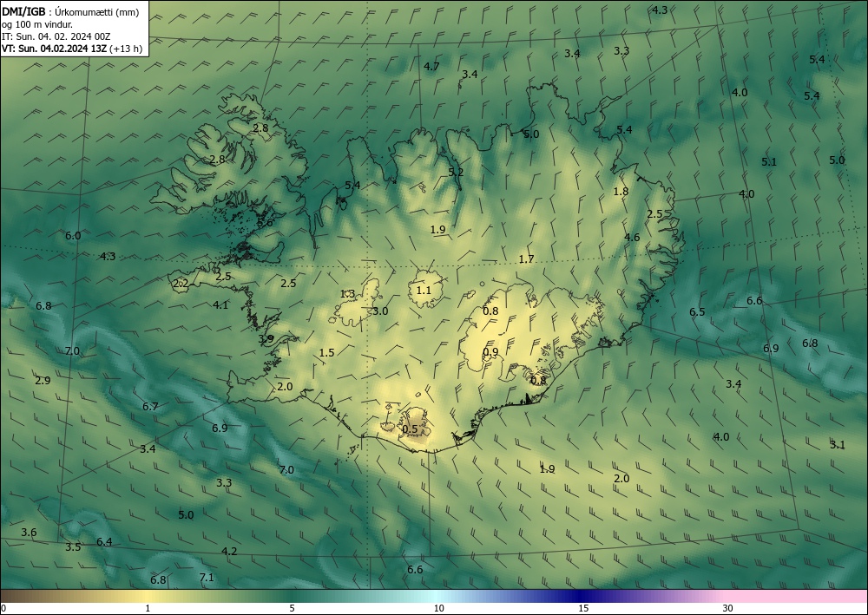868x615 pixels.
Task: Click the 7.1 value at the bottom edge
Action: click(x=207, y=578)
